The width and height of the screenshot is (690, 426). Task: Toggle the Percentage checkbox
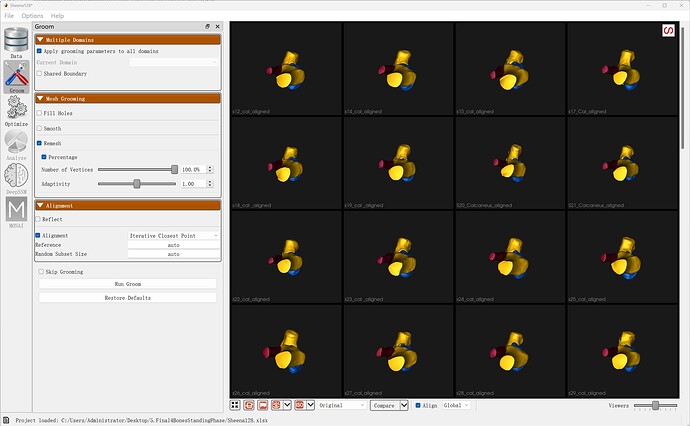[44, 157]
